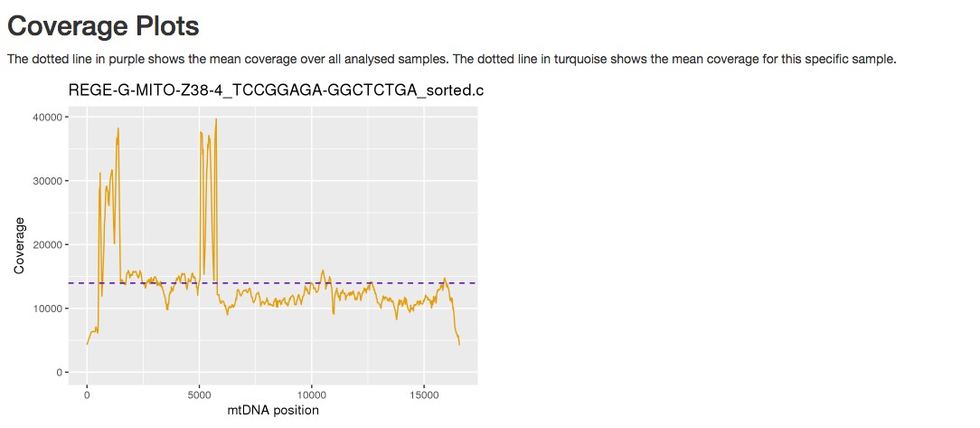Click the 5000 x-axis tick label
The image size is (980, 428).
(x=200, y=395)
